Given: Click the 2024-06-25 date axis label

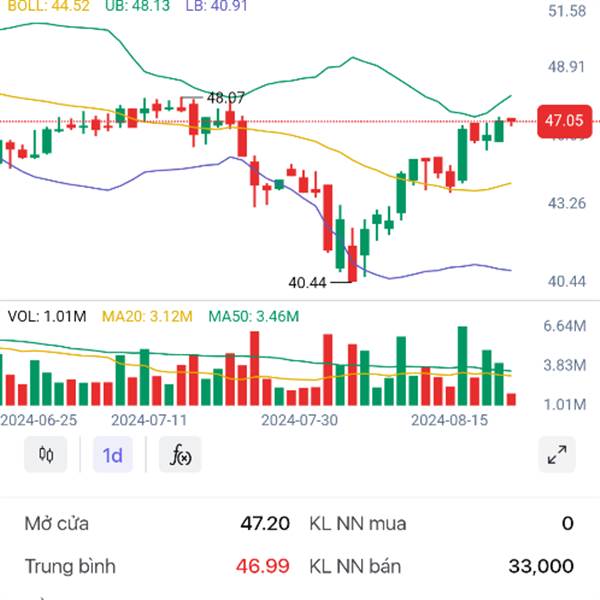Looking at the screenshot, I should click(39, 420).
